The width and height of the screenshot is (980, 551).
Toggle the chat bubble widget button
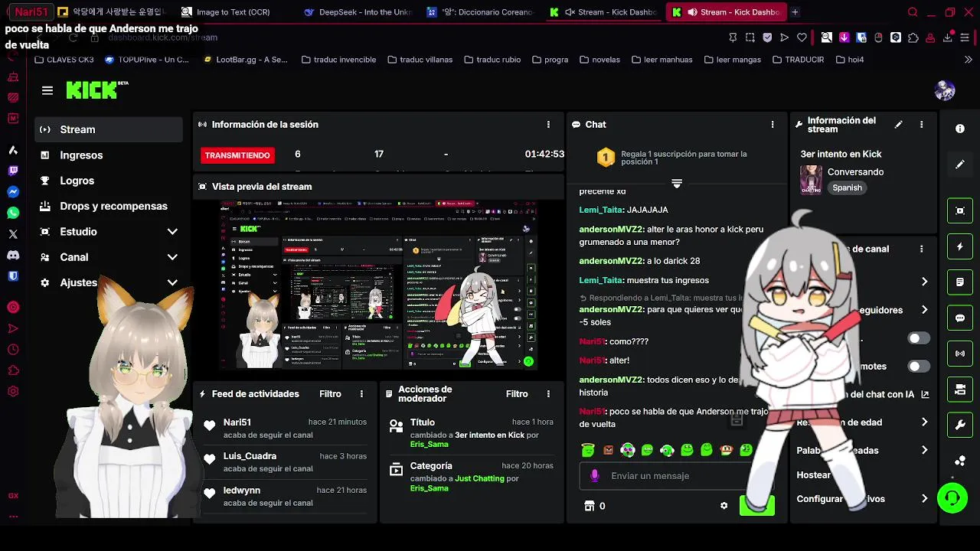click(x=960, y=318)
